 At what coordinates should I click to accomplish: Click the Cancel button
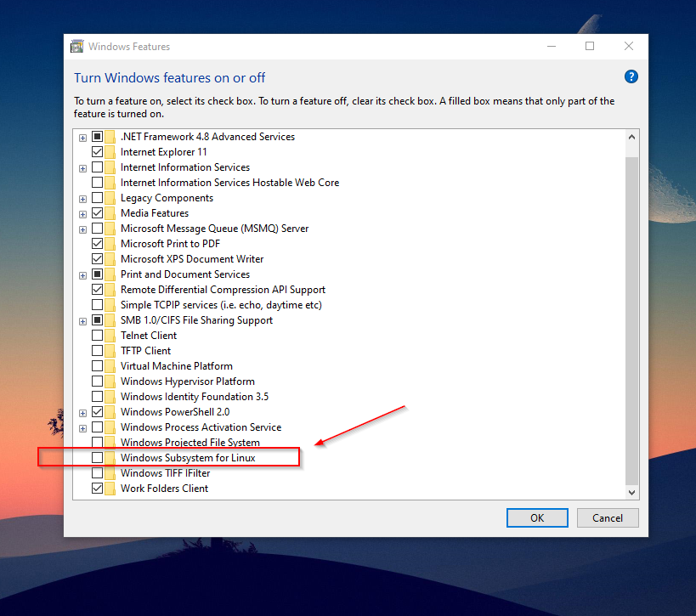click(x=608, y=518)
